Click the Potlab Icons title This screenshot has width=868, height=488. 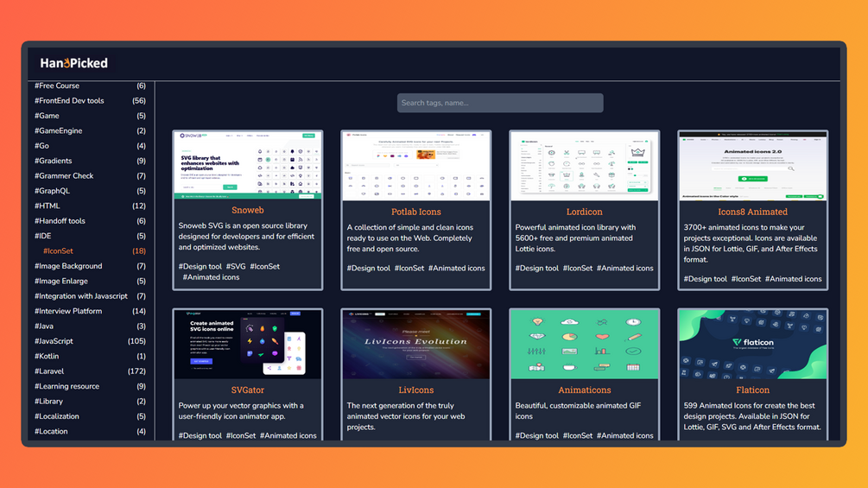tap(415, 212)
